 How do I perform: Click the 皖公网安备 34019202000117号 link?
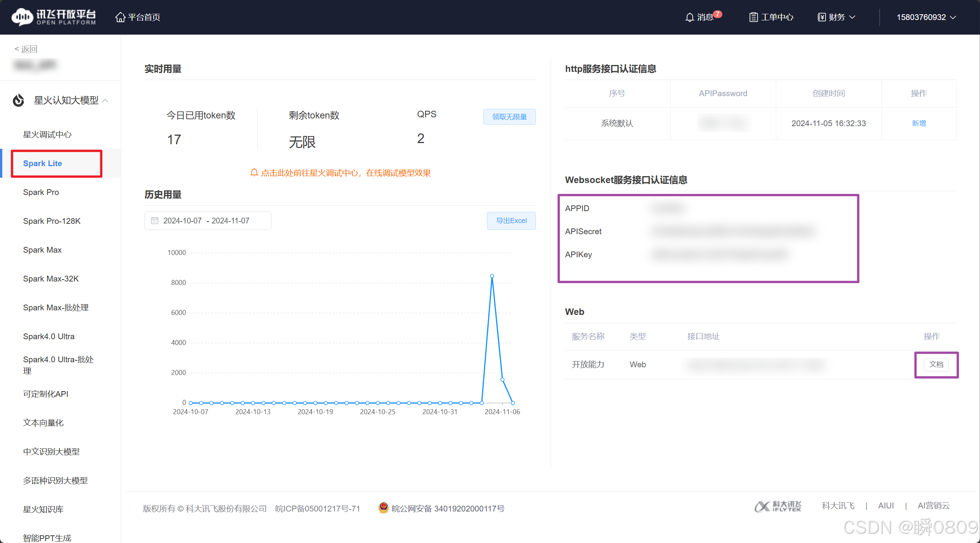pos(448,508)
